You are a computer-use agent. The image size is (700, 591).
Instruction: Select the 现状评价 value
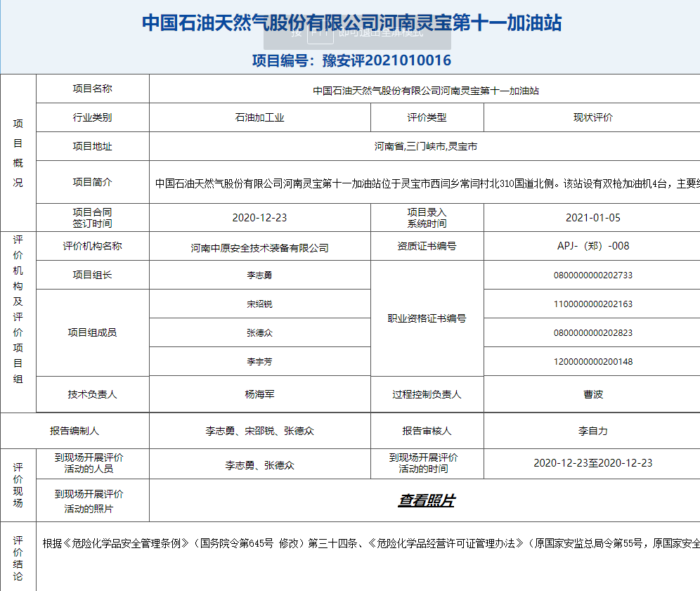pyautogui.click(x=593, y=117)
